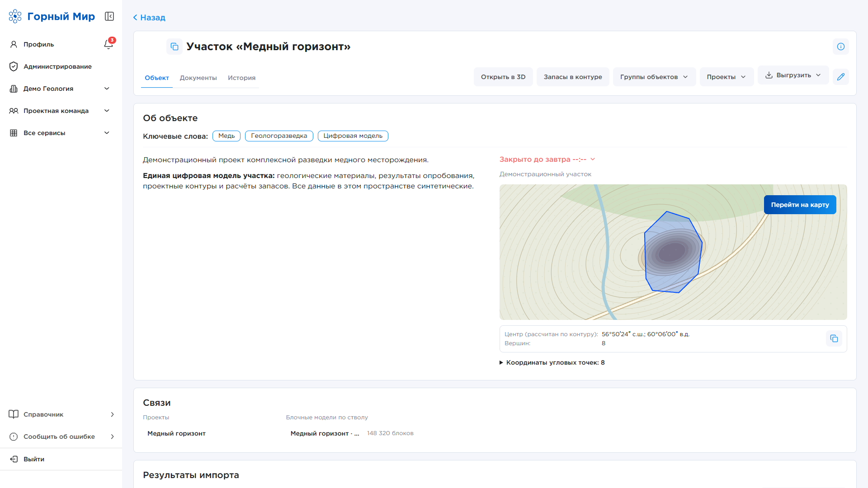Go back via Назад link
Screen dimensions: 868x488
pyautogui.click(x=149, y=18)
